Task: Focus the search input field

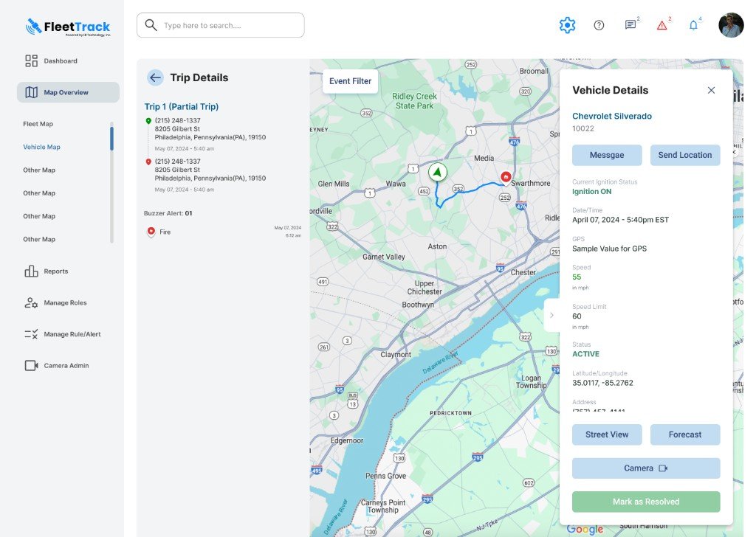Action: click(220, 25)
